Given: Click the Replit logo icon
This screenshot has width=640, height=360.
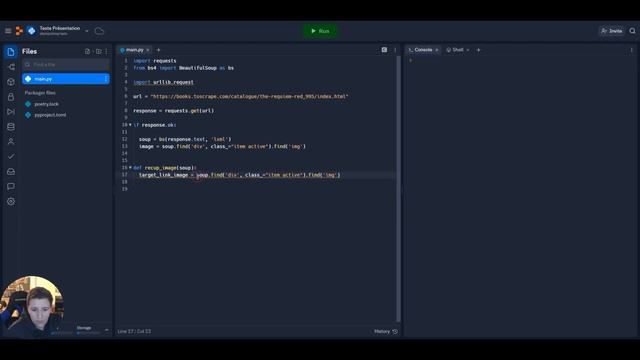Looking at the screenshot, I should click(19, 31).
